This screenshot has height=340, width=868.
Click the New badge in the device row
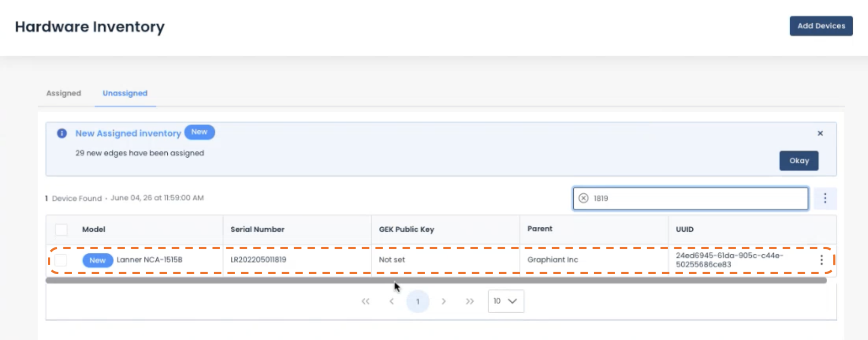[x=97, y=260]
